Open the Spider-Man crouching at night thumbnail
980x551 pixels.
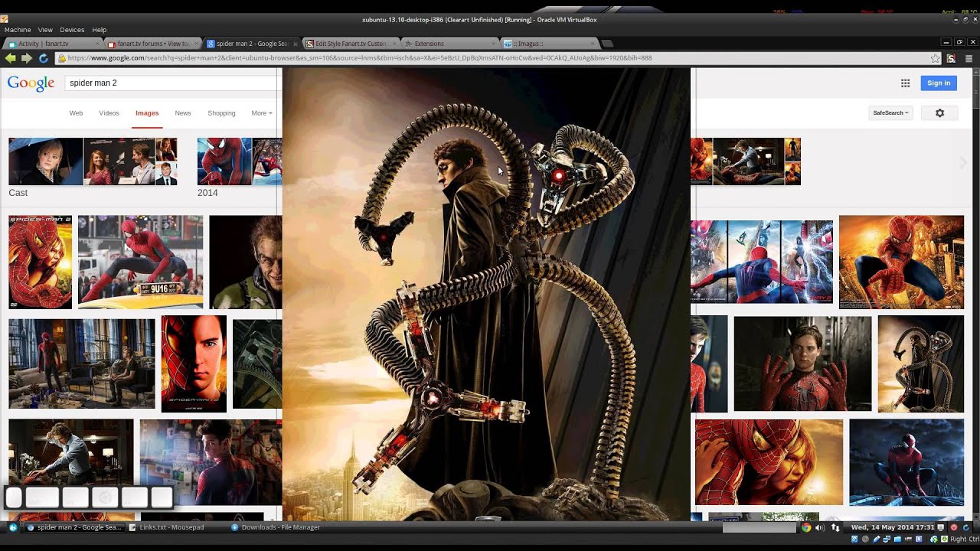point(906,462)
